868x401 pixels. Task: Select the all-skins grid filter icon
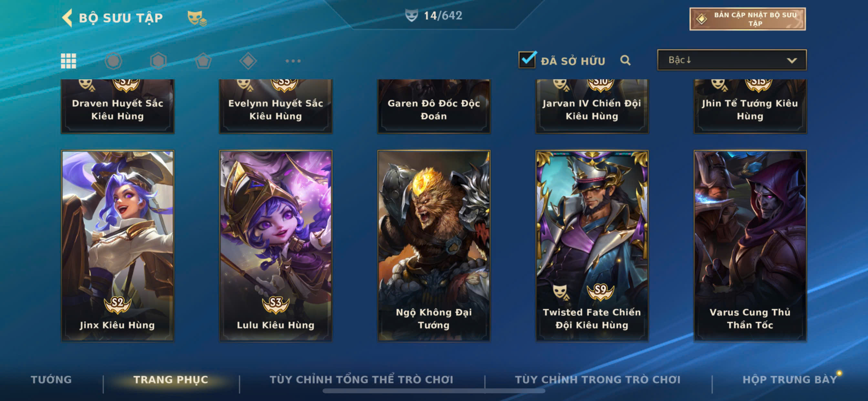(68, 61)
